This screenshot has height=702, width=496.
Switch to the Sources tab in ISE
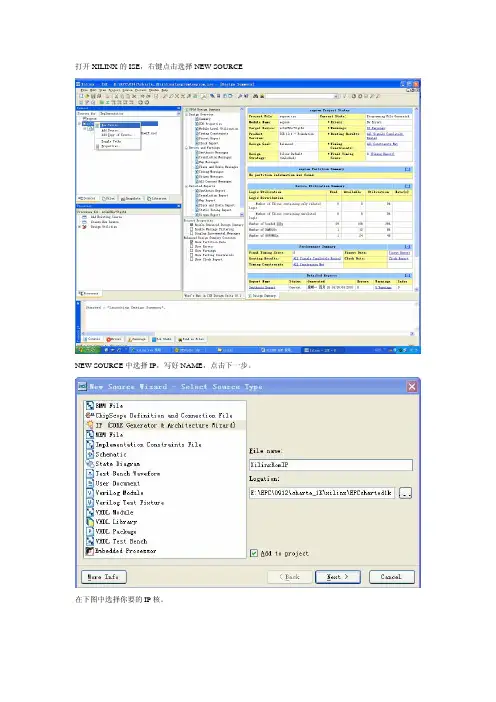pyautogui.click(x=88, y=198)
